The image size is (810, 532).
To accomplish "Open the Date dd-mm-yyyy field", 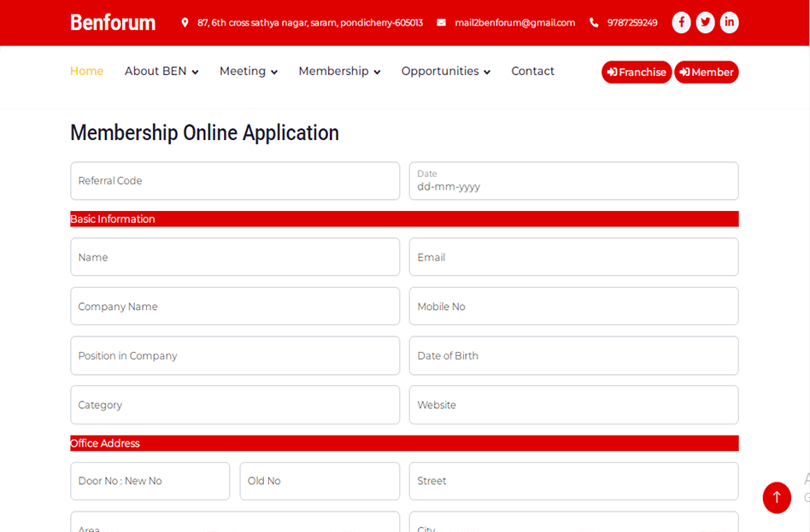I will tap(574, 181).
